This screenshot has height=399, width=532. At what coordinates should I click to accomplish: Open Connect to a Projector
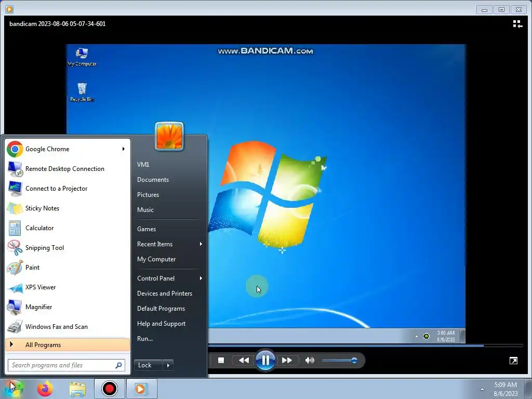(67, 188)
